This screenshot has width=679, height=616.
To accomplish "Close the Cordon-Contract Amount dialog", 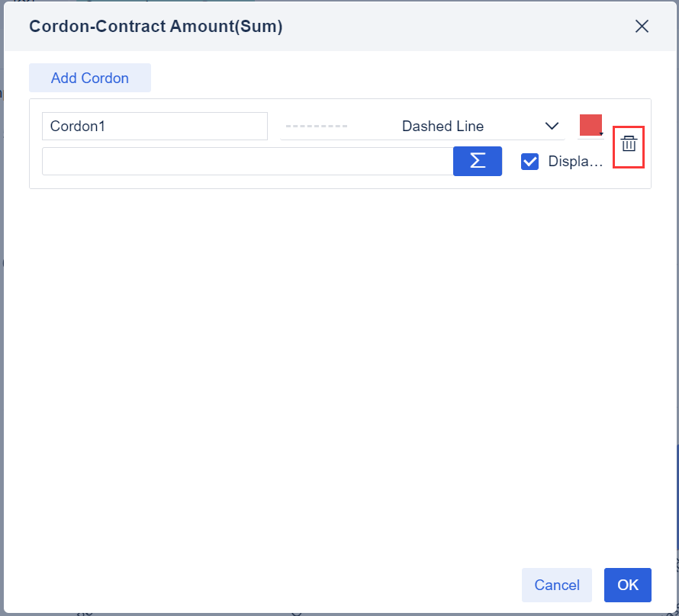I will 642,27.
